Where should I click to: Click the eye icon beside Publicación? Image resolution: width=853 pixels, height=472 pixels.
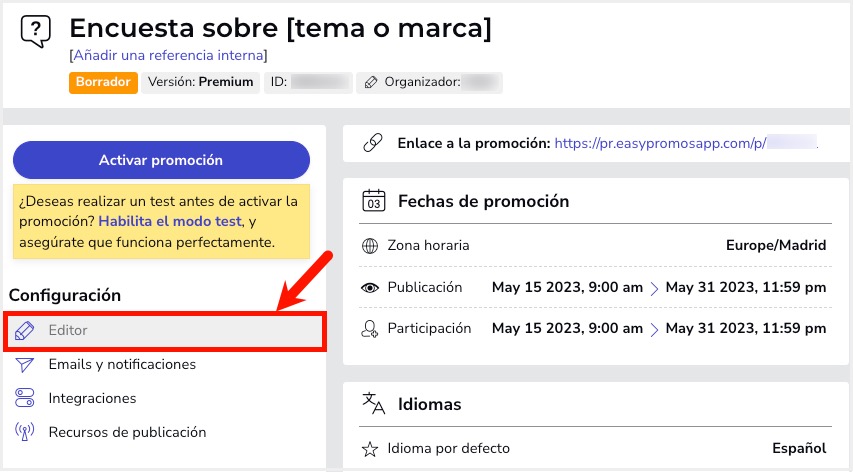tap(370, 288)
